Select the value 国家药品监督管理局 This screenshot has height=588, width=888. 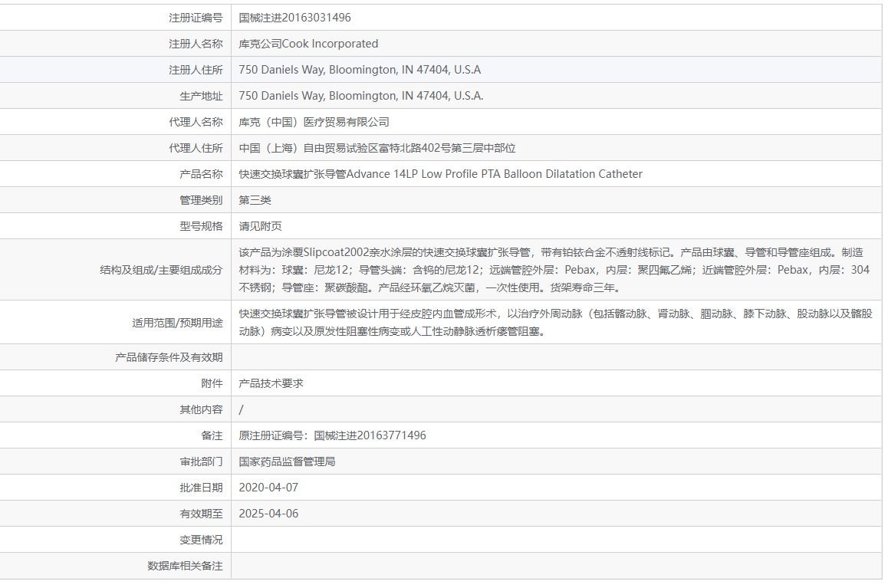click(287, 462)
